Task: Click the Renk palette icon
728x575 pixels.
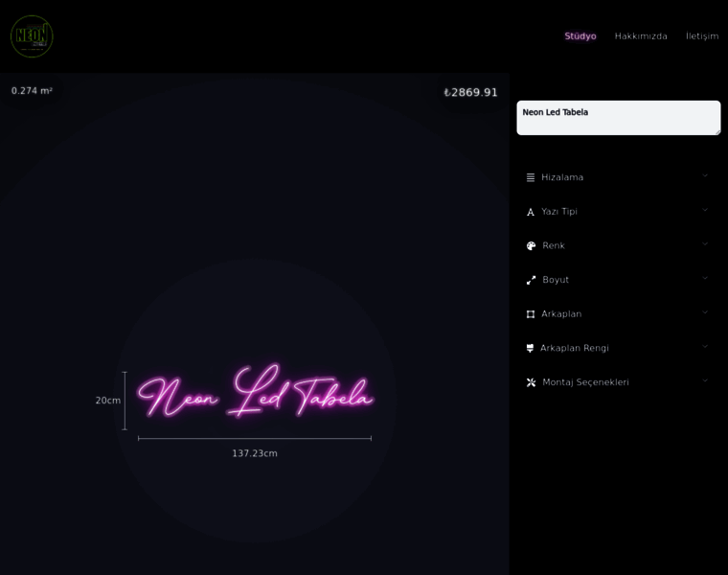Action: [x=531, y=245]
